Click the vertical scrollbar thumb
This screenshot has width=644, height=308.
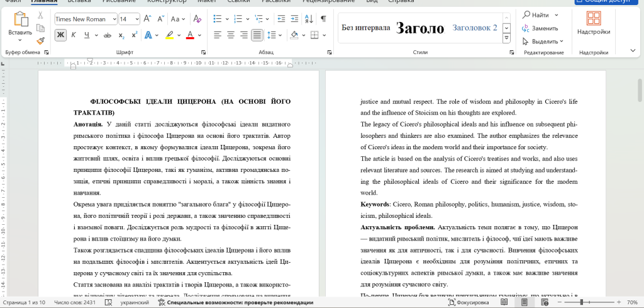tap(640, 89)
